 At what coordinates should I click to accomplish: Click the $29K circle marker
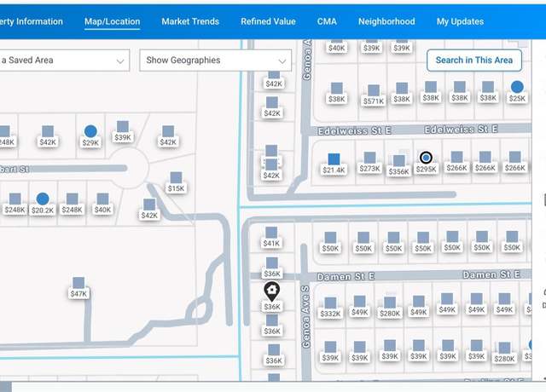[90, 131]
